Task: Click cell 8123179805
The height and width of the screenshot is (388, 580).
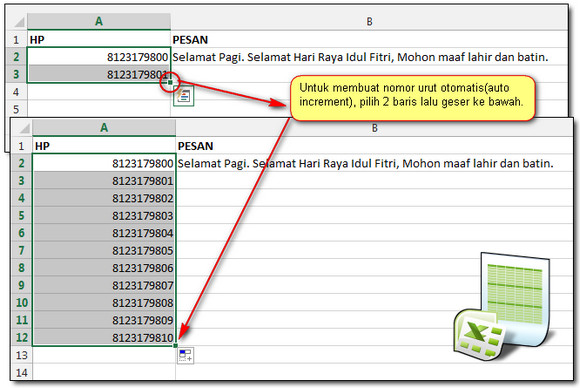Action: click(x=104, y=250)
